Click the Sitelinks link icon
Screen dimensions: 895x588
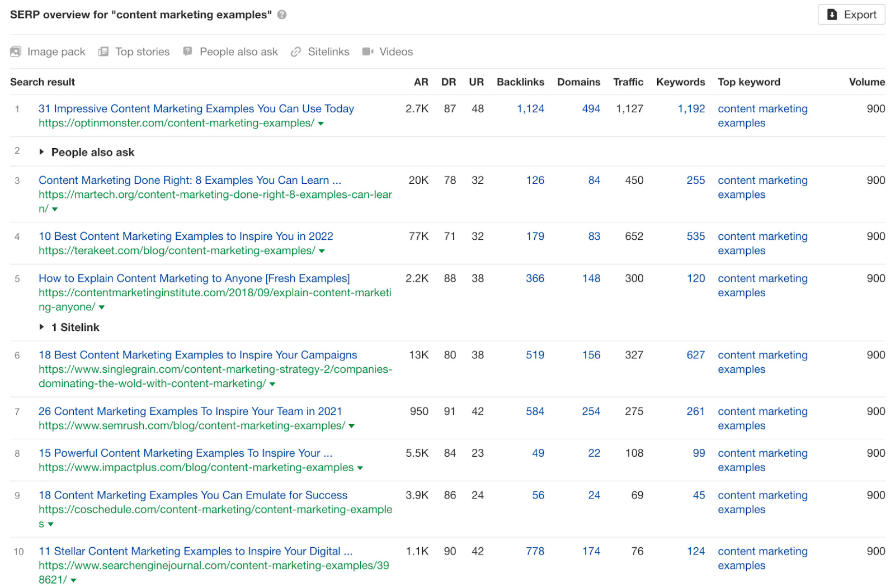click(295, 51)
